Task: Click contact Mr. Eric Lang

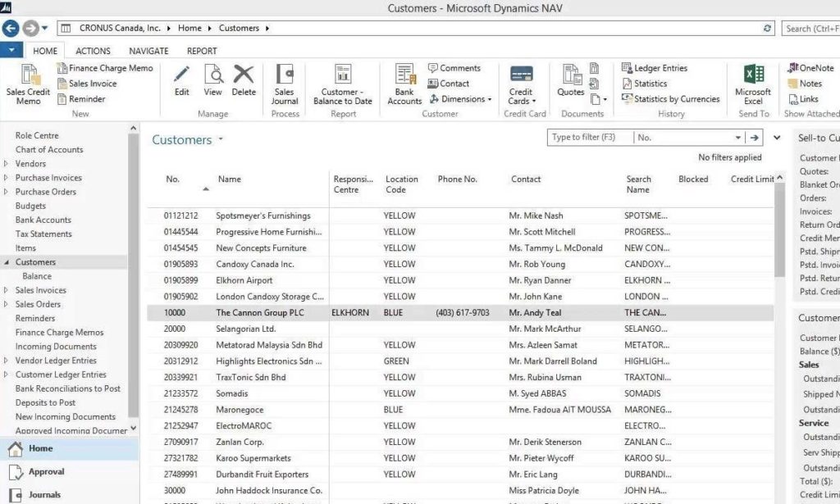Action: 533,474
